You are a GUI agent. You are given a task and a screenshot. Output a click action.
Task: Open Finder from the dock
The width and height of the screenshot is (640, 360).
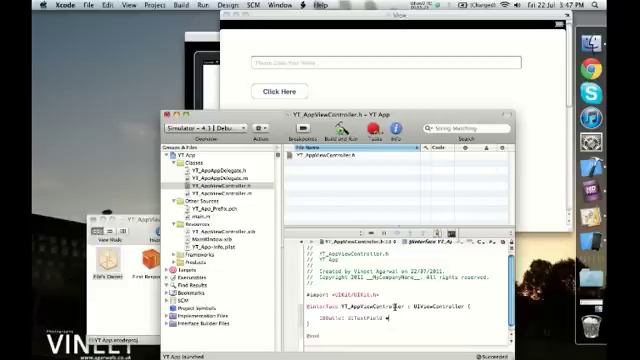pos(591,44)
